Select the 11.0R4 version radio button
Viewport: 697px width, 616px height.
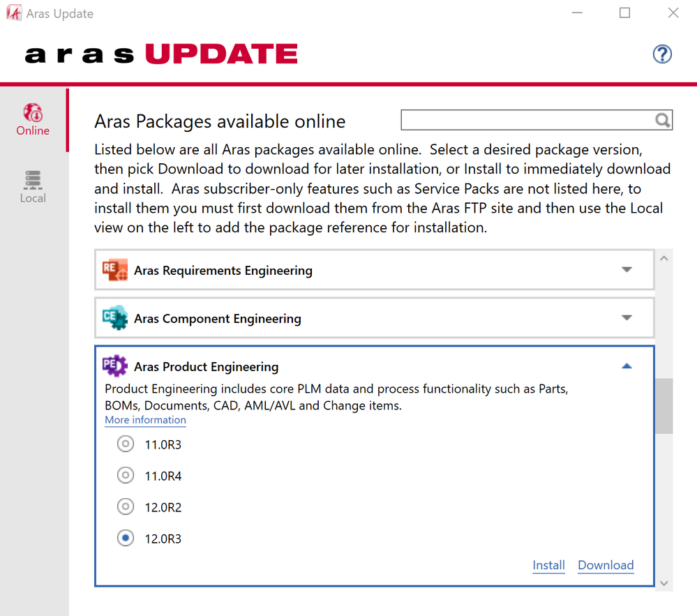click(x=126, y=476)
